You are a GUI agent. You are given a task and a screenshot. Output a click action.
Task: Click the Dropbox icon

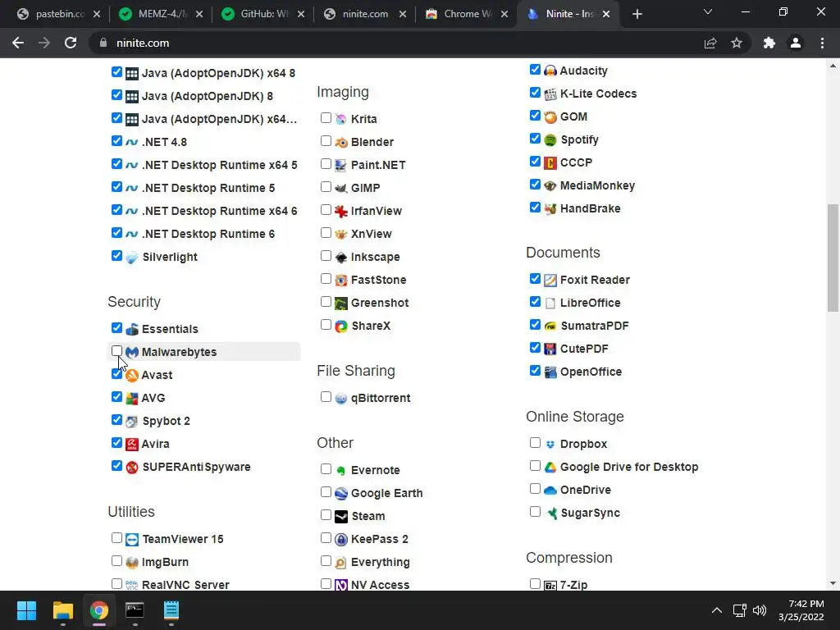coord(550,444)
